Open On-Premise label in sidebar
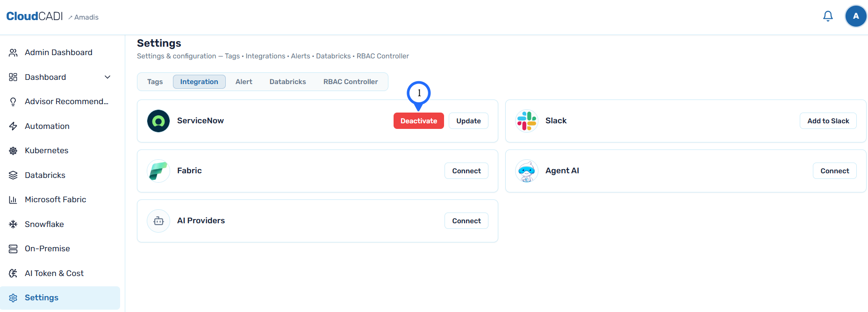The height and width of the screenshot is (312, 868). click(47, 248)
